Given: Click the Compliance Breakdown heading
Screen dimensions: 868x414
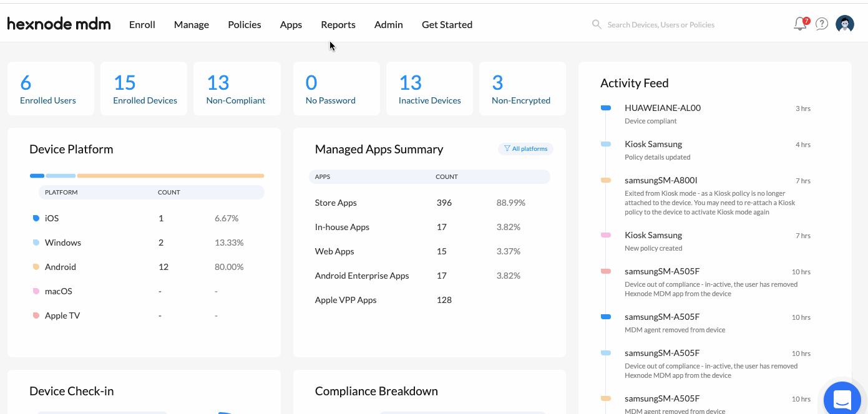Looking at the screenshot, I should coord(376,391).
